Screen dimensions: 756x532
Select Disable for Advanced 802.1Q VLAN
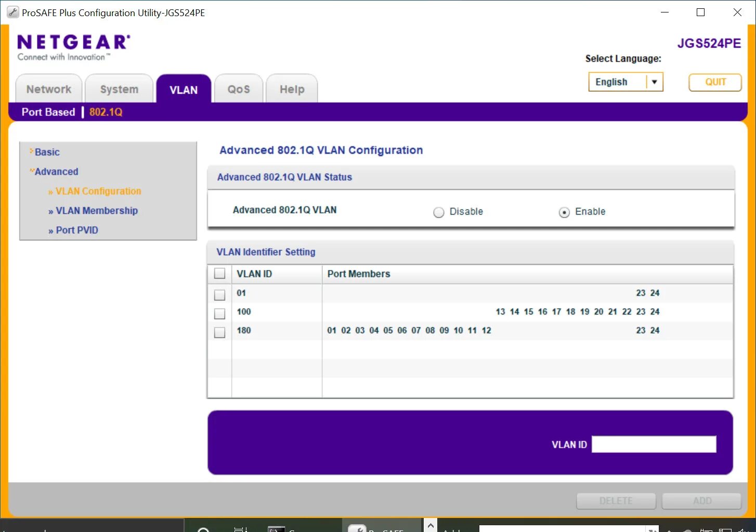439,212
